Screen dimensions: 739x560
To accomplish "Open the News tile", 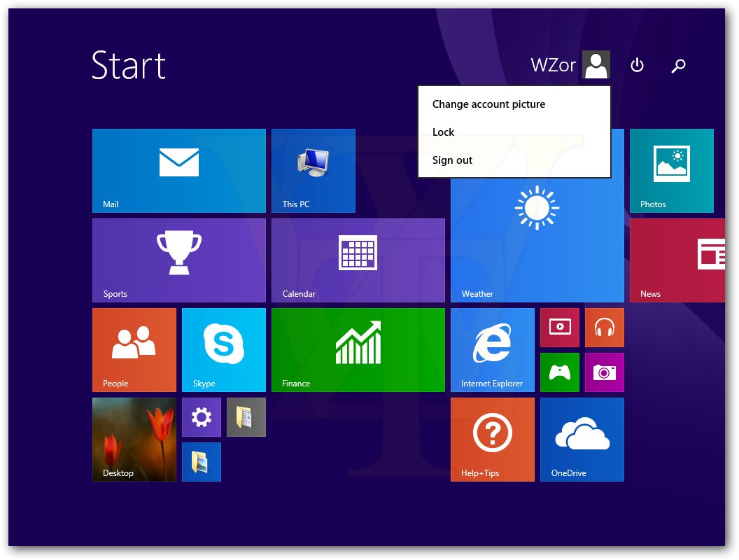I will [677, 260].
